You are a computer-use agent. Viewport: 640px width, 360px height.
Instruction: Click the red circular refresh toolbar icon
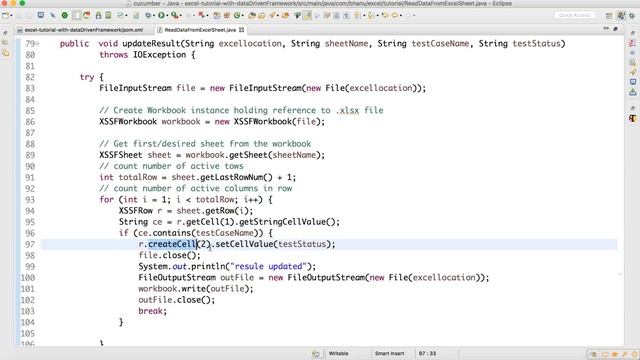click(87, 15)
